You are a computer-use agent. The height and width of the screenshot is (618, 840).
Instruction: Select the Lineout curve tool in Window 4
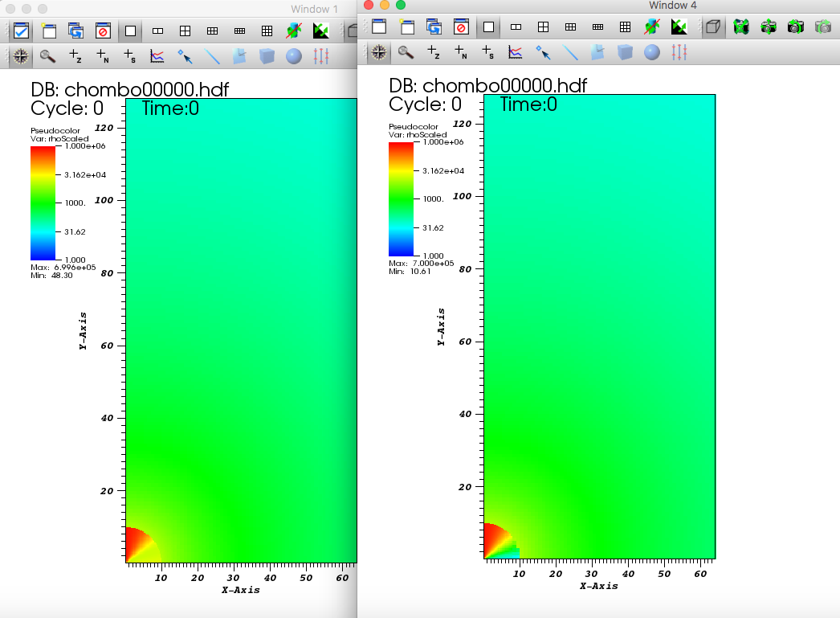tap(516, 52)
